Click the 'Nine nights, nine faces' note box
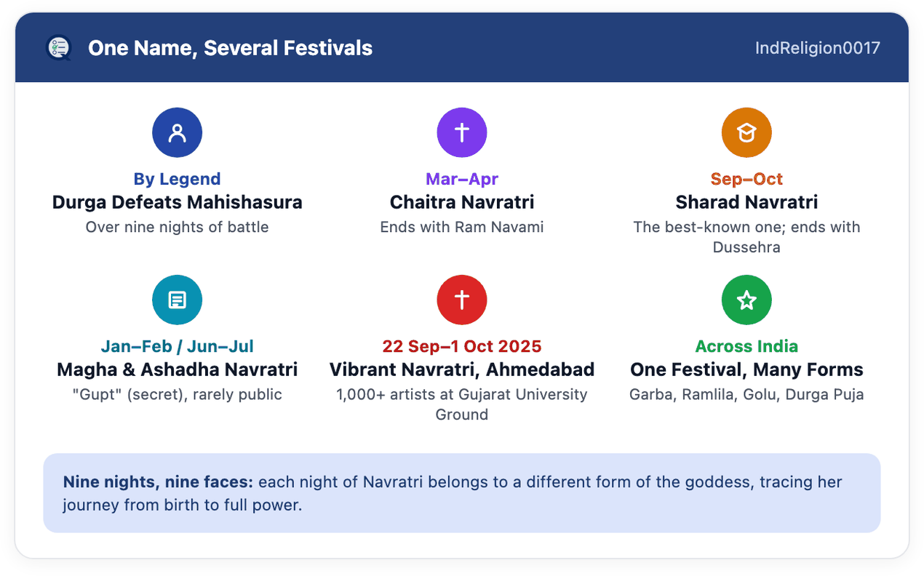Image resolution: width=924 pixels, height=576 pixels. (462, 493)
